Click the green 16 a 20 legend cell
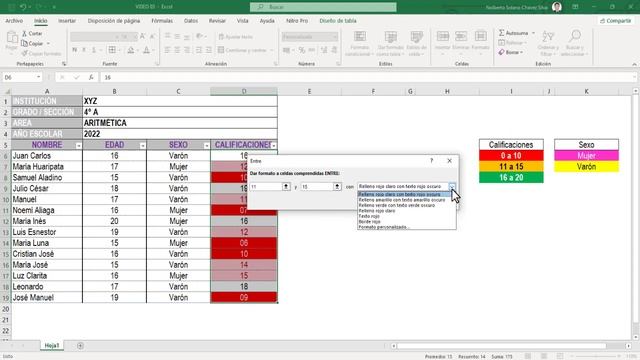The image size is (640, 360). pos(511,178)
